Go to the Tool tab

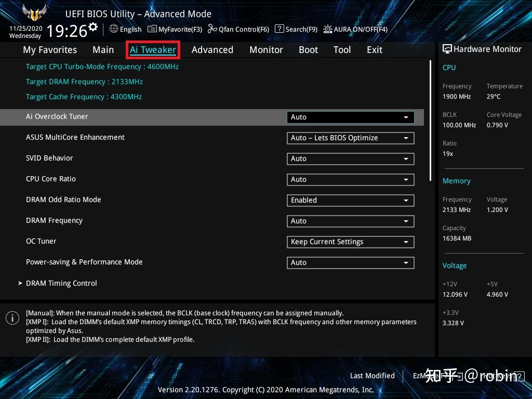tap(342, 50)
